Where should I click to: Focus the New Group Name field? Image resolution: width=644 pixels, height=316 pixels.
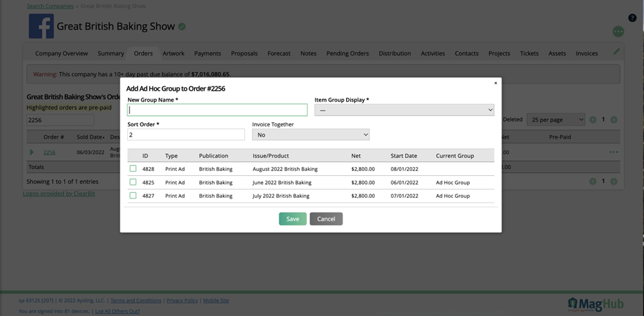[x=217, y=110]
